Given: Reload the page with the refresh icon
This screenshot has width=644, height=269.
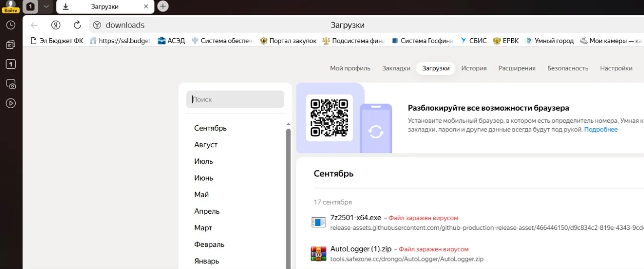Looking at the screenshot, I should 77,25.
